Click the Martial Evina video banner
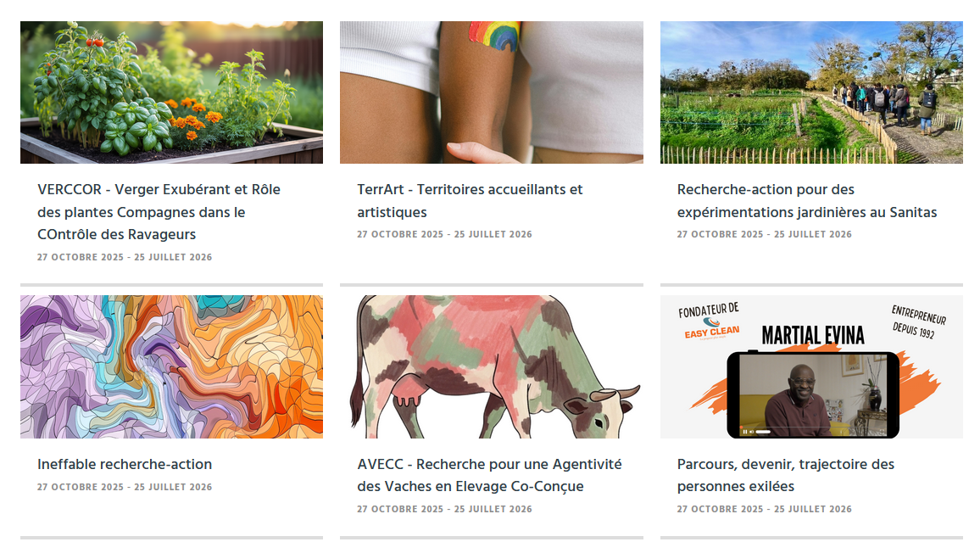 pyautogui.click(x=811, y=366)
